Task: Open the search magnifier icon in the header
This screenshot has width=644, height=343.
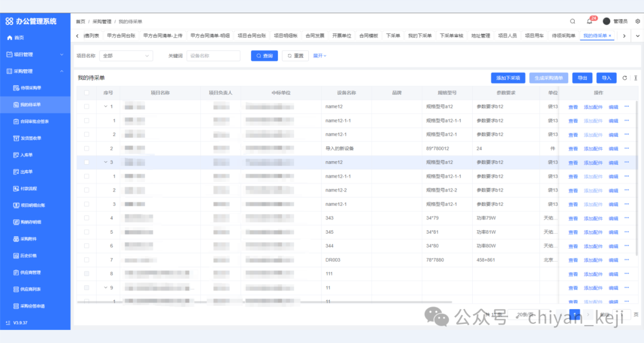Action: click(572, 21)
